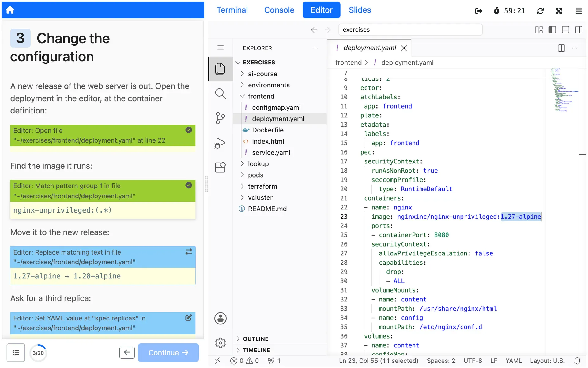Viewport: 588px width, 368px height.
Task: Go to the course home icon
Action: point(10,10)
